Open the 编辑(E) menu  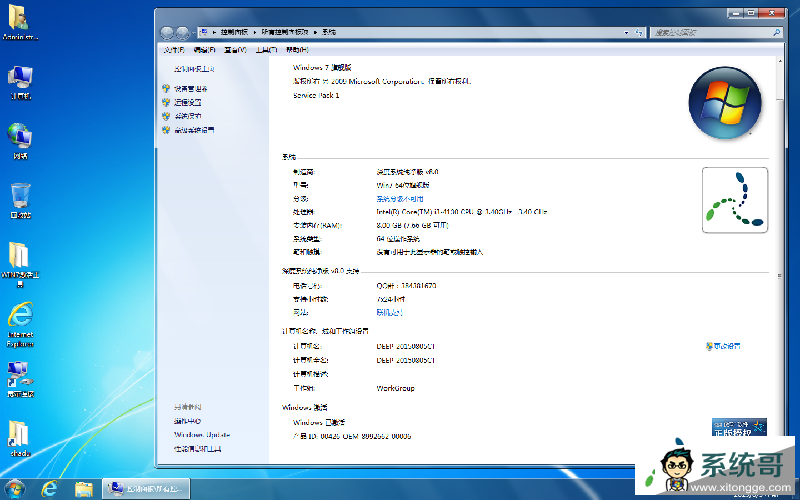point(205,50)
